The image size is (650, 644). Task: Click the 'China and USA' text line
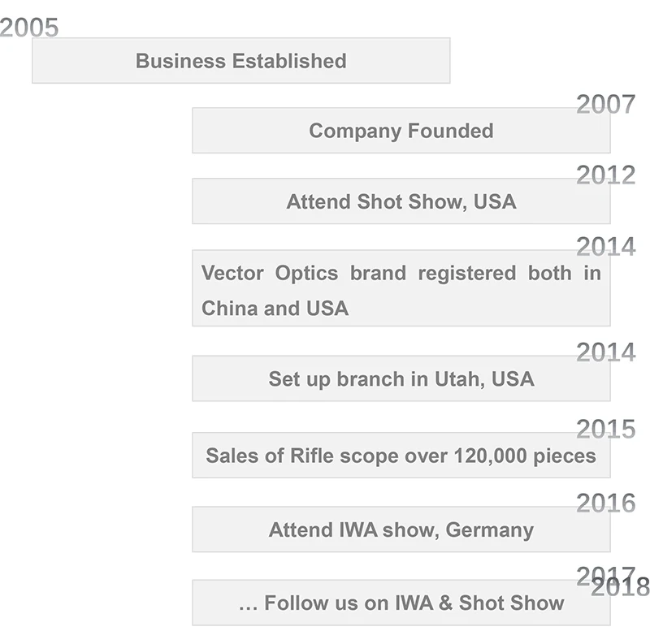[275, 309]
